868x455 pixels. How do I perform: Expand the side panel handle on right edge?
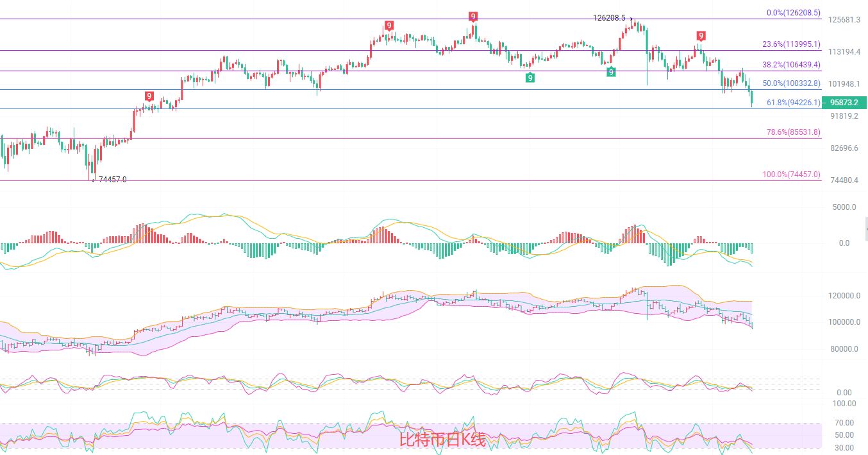click(x=865, y=225)
